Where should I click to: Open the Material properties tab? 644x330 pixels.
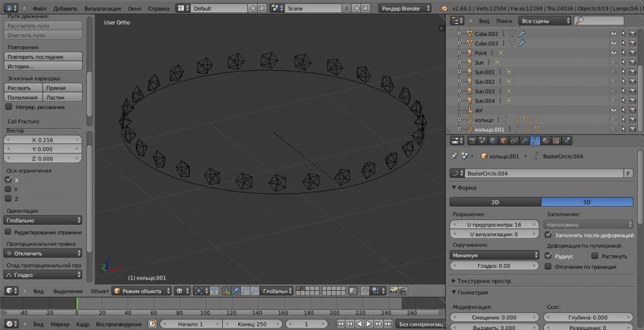click(x=546, y=141)
